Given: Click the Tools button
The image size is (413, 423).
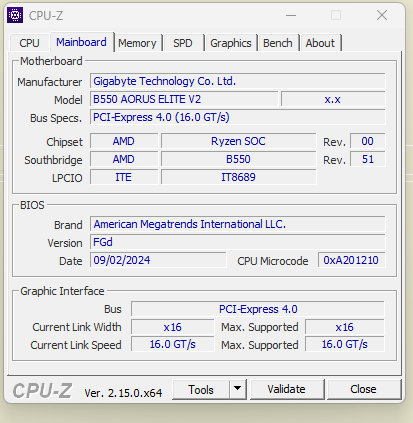Looking at the screenshot, I should (x=201, y=389).
